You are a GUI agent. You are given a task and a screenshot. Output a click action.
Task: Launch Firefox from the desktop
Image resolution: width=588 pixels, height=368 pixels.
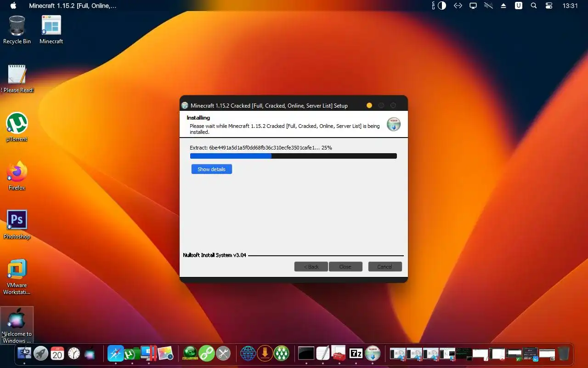[17, 176]
